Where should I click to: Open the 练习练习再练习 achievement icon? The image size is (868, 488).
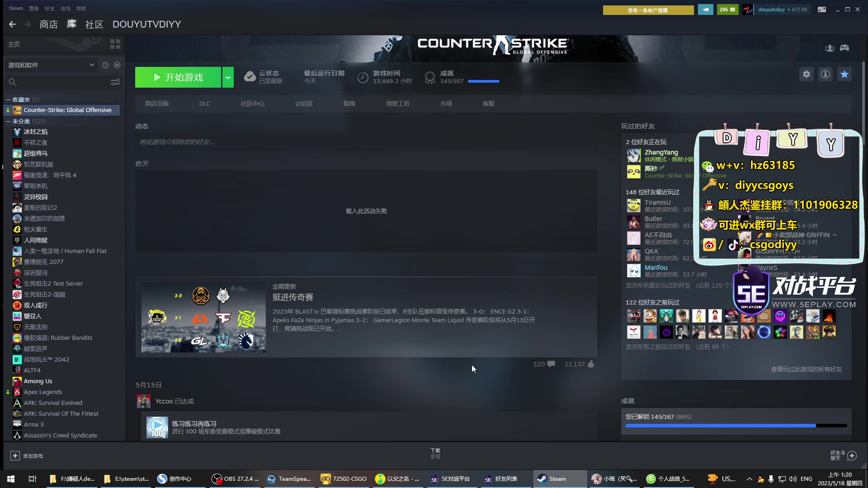(x=157, y=427)
